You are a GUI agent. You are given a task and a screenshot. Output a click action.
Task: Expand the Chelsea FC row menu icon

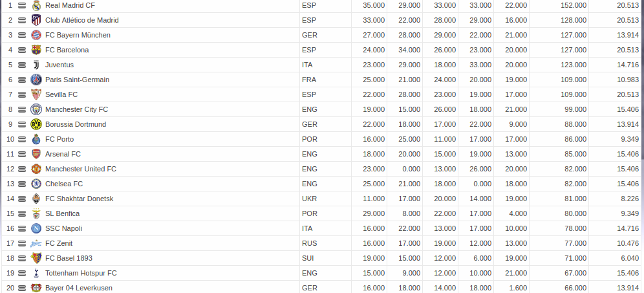coord(22,184)
